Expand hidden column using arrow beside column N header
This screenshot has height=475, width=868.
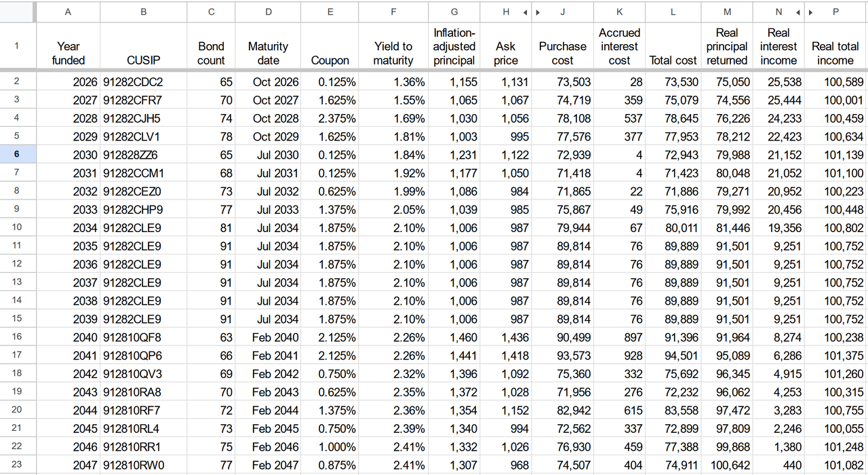coord(797,12)
